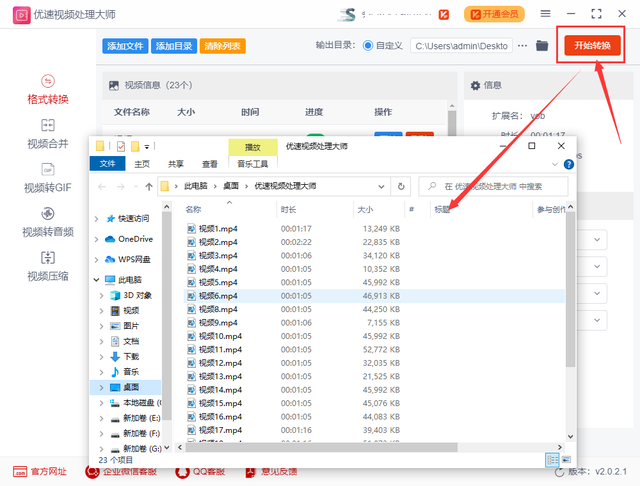Image resolution: width=640 pixels, height=486 pixels.
Task: Open the 视频合并 video merge tool
Action: (x=48, y=134)
